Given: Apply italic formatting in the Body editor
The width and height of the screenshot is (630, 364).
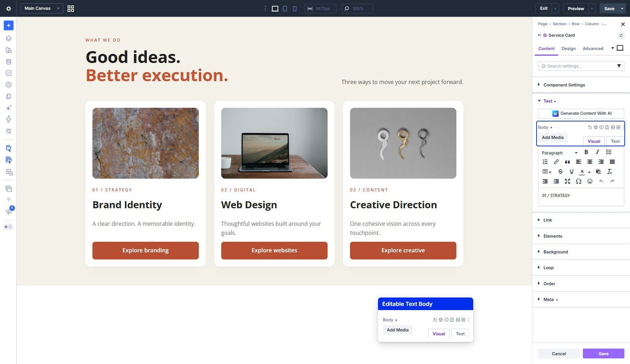Looking at the screenshot, I should pyautogui.click(x=597, y=152).
